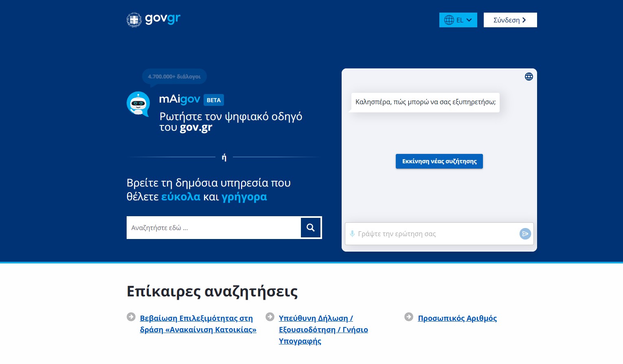Click the Καλησπέρα greeting chat message
Image resolution: width=623 pixels, height=364 pixels.
(426, 102)
